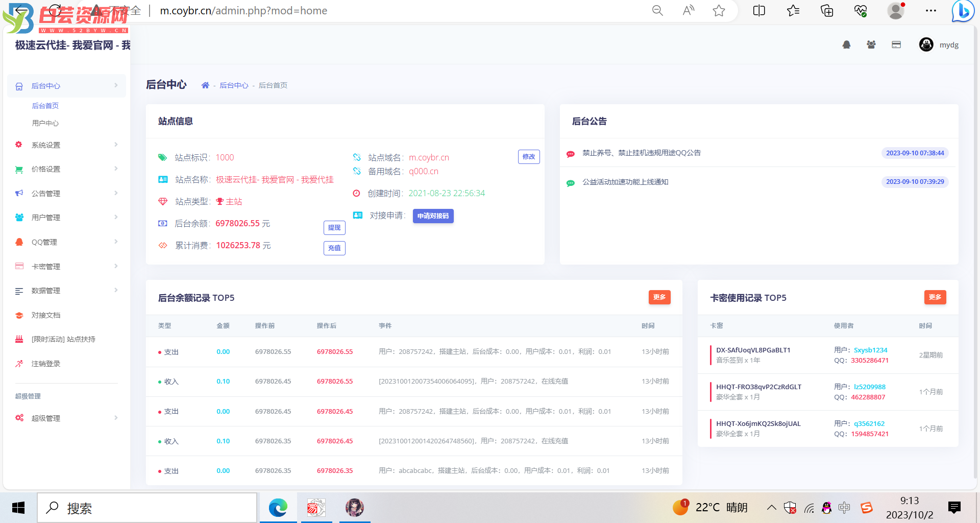Screen dimensions: 980x523
Task: Launch Microsoft Edge from the taskbar
Action: click(278, 508)
